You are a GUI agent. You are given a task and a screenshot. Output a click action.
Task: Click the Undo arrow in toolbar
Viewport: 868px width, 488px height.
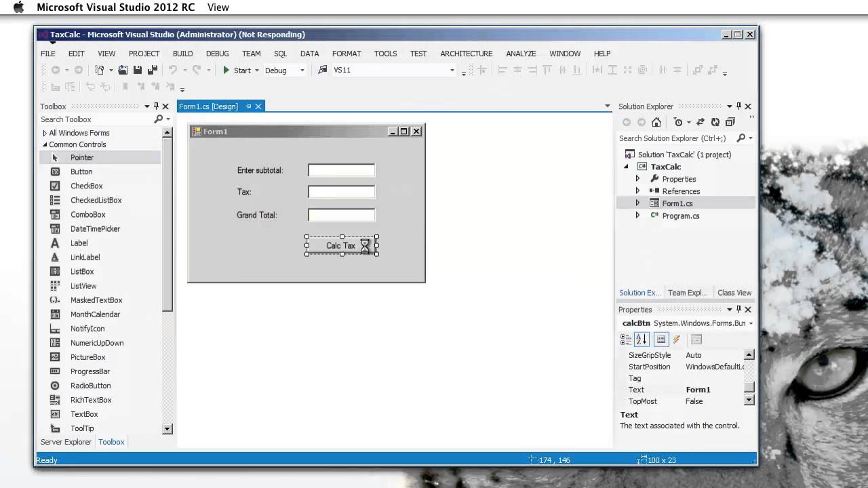coord(173,70)
